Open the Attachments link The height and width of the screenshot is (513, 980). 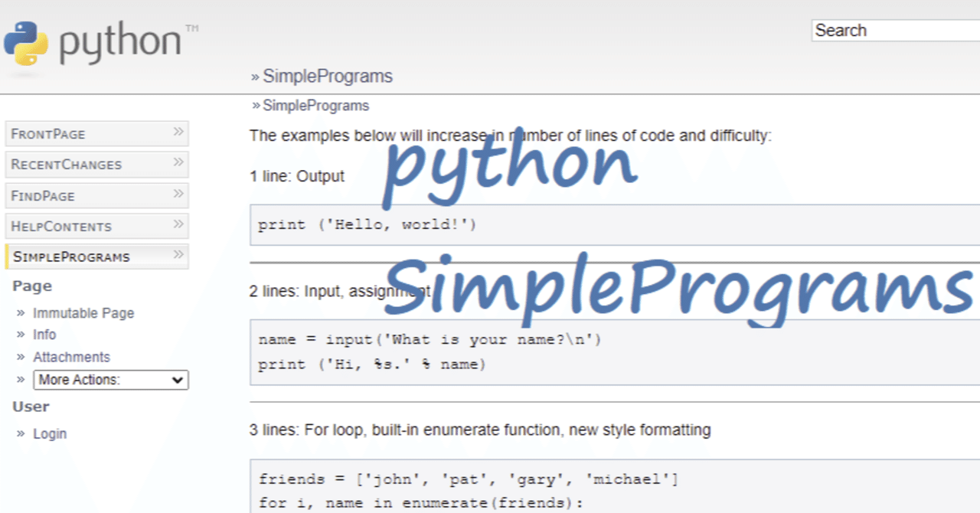[x=71, y=357]
